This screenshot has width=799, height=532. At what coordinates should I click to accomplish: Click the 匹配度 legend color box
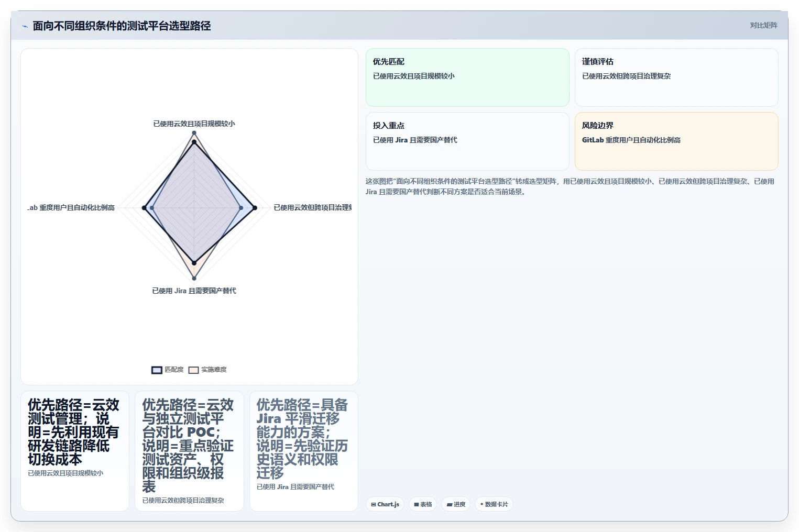pos(157,370)
